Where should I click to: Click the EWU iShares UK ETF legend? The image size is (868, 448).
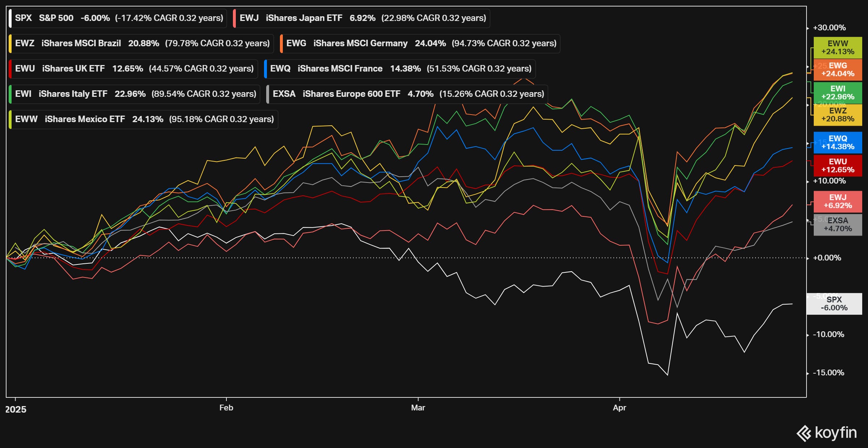[x=133, y=69]
